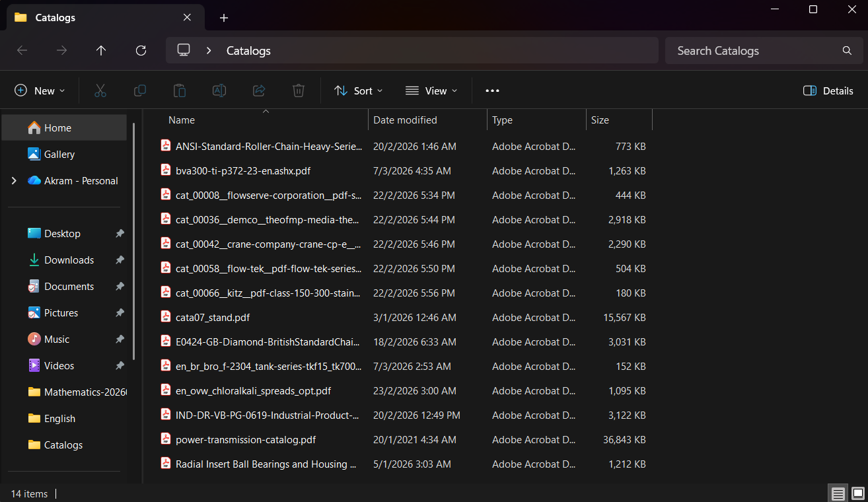
Task: Close the Catalogs tab
Action: [188, 18]
